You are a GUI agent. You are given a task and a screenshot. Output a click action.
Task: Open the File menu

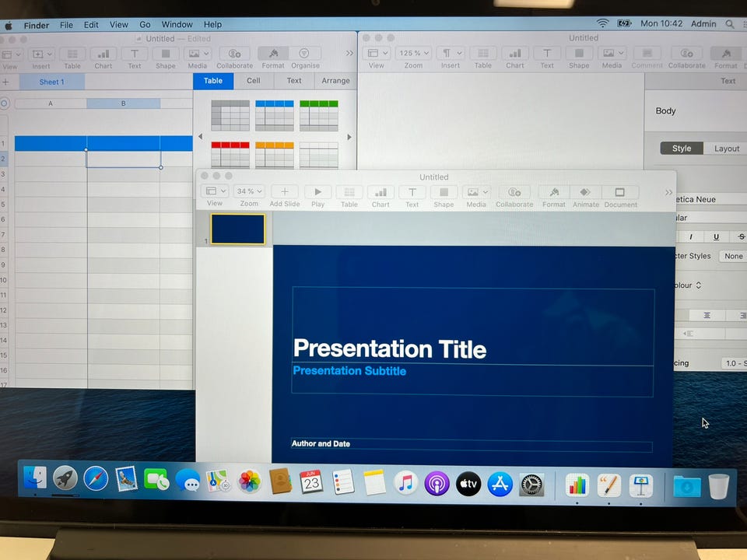(x=66, y=25)
